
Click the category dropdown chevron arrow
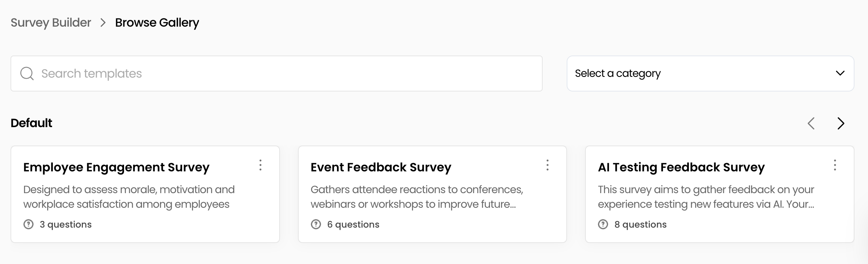click(x=840, y=73)
